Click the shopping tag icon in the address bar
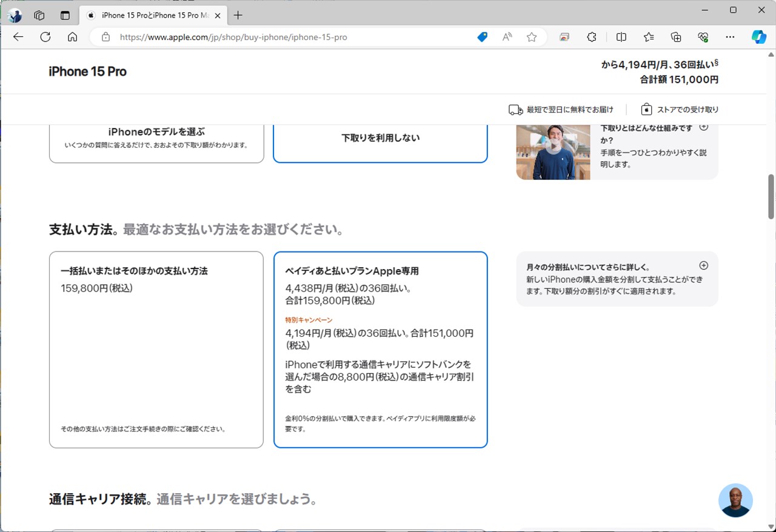Viewport: 776px width, 532px height. click(x=482, y=37)
